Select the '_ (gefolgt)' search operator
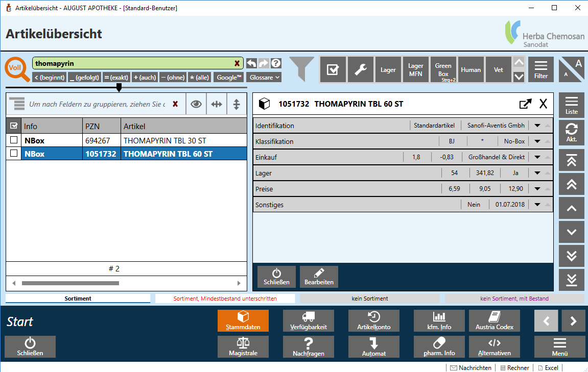Image resolution: width=588 pixels, height=372 pixels. click(x=84, y=78)
